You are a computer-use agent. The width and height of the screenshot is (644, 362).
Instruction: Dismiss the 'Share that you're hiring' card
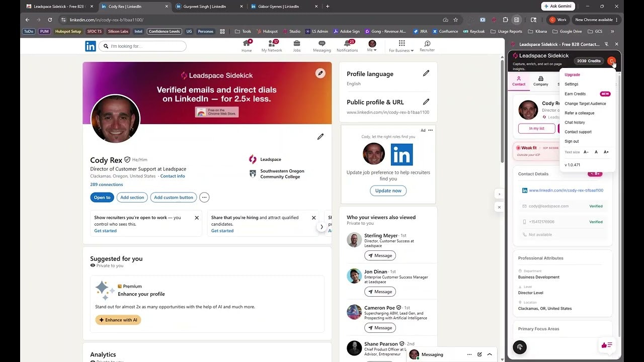pyautogui.click(x=313, y=218)
